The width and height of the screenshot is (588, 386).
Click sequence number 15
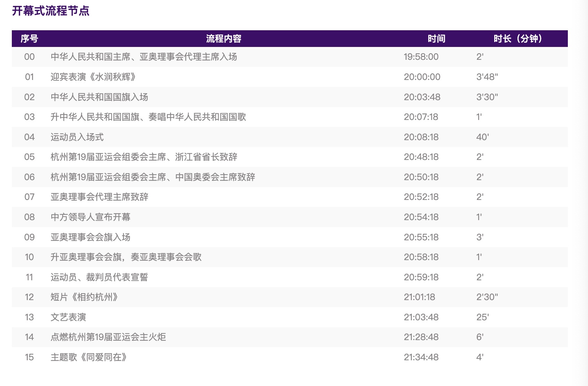[x=30, y=357]
